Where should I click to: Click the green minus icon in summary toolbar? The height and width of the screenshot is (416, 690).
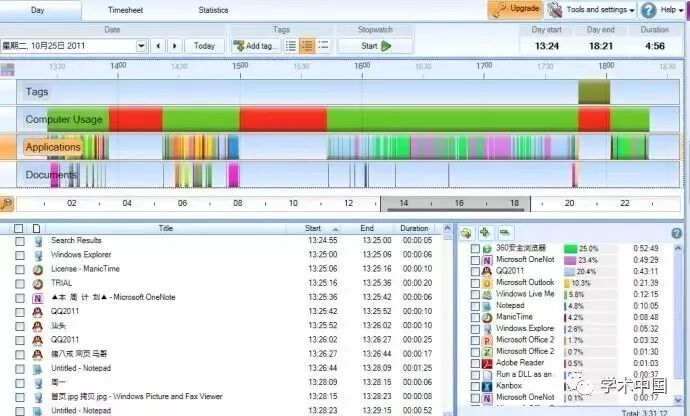(x=505, y=232)
